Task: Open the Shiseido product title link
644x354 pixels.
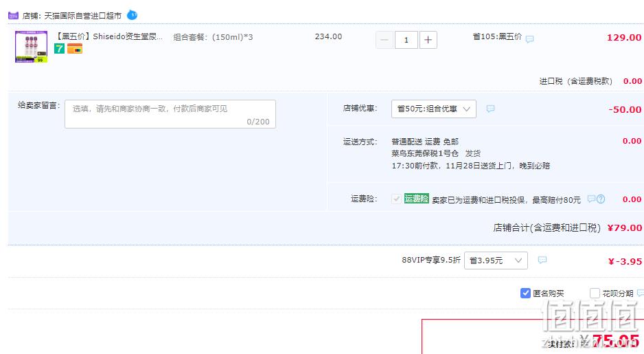Action: point(109,36)
